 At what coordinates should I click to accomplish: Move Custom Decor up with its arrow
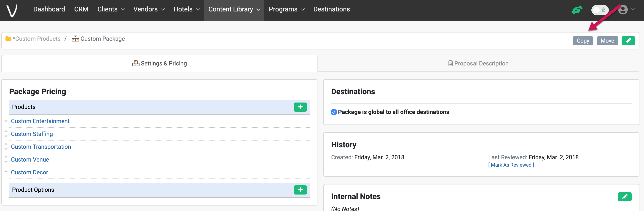click(6, 172)
